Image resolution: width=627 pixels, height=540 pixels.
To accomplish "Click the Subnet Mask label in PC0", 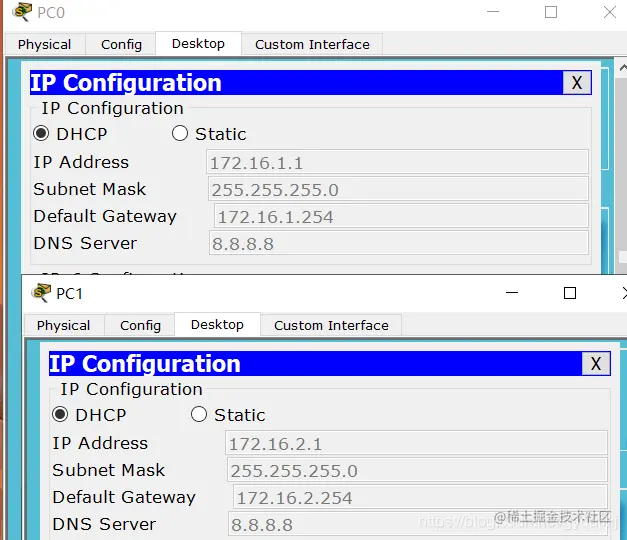I will (90, 189).
